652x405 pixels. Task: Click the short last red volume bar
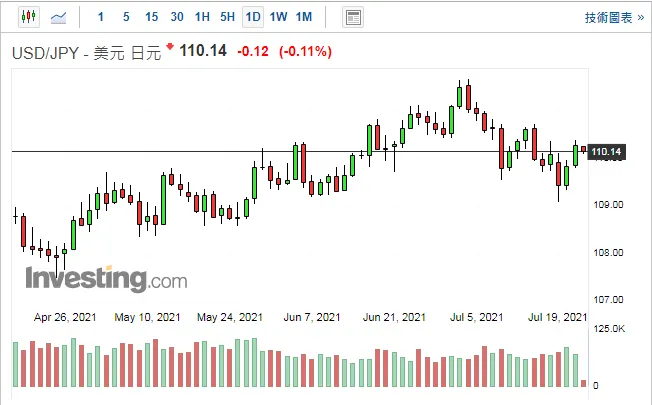[x=584, y=383]
